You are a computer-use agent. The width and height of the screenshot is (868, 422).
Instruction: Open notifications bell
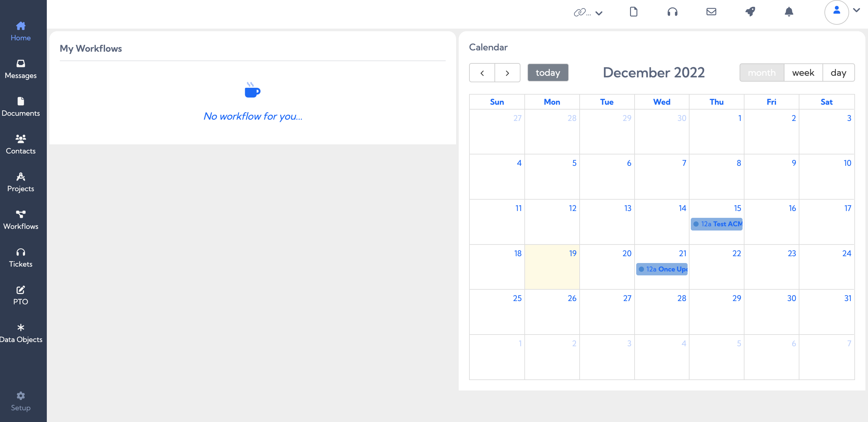[x=789, y=12]
